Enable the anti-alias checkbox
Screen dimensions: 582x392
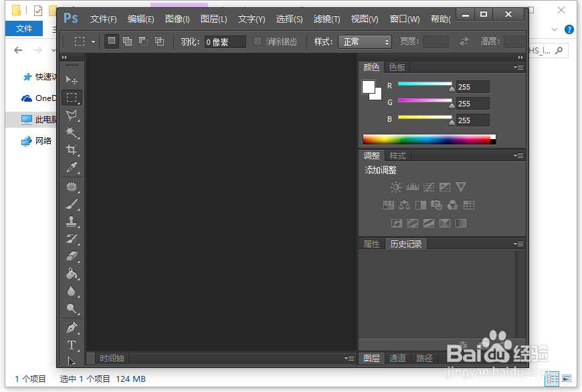[x=258, y=41]
